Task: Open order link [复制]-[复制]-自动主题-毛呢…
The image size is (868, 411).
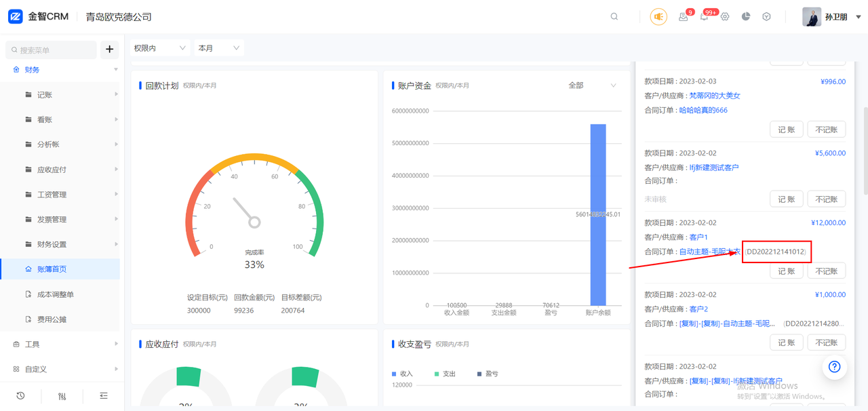Action: click(728, 324)
